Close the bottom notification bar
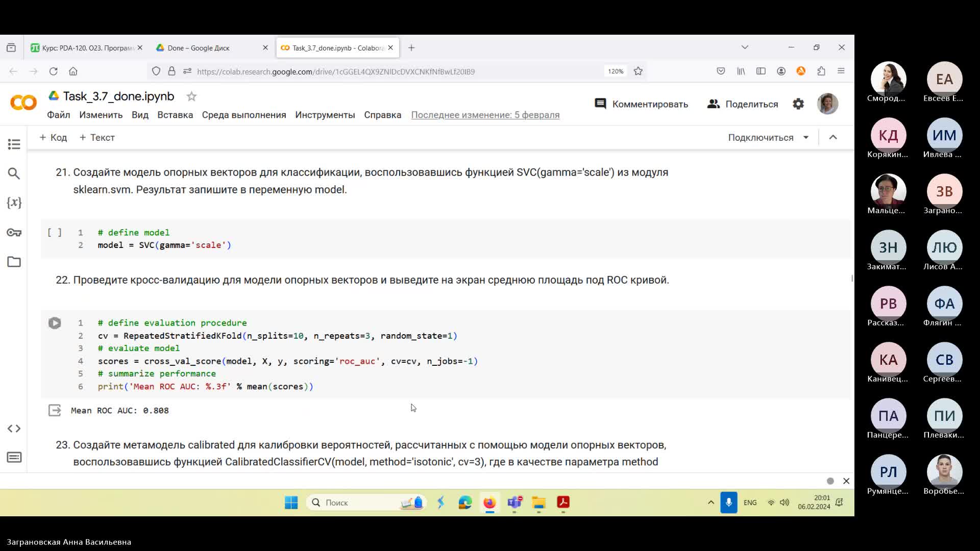The image size is (980, 551). click(846, 481)
